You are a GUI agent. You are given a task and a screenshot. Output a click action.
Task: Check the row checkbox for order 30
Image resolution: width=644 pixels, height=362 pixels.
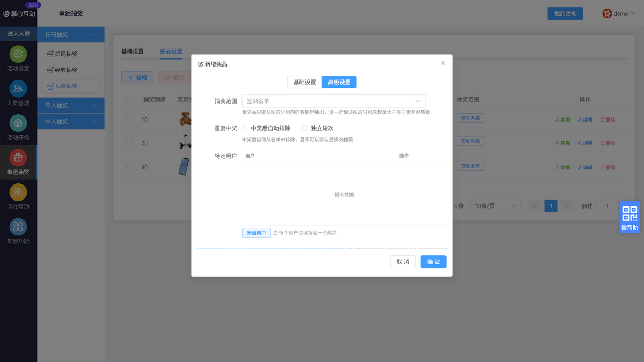(129, 166)
